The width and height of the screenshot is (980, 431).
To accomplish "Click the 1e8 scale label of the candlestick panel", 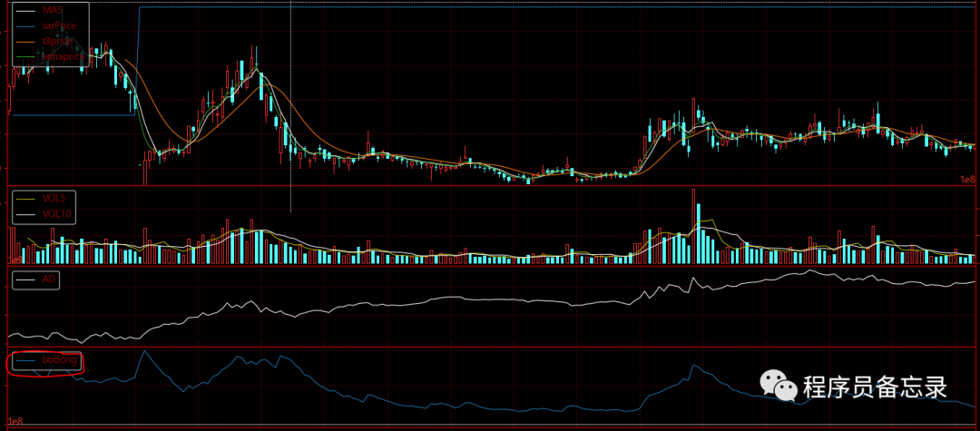I will click(967, 180).
